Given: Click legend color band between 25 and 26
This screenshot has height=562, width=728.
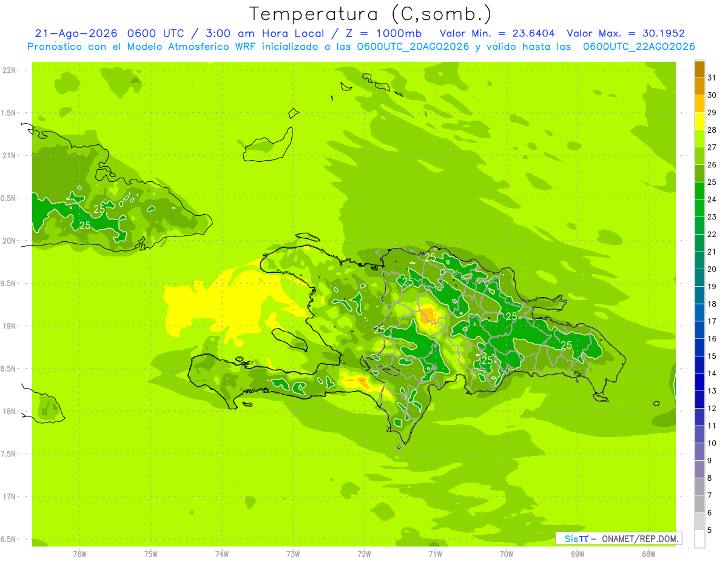Looking at the screenshot, I should 699,173.
